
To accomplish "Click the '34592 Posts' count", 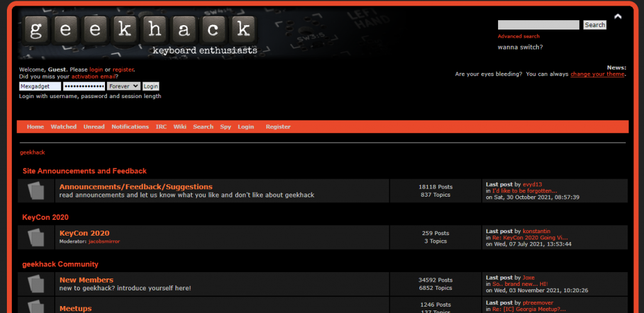I will [435, 280].
